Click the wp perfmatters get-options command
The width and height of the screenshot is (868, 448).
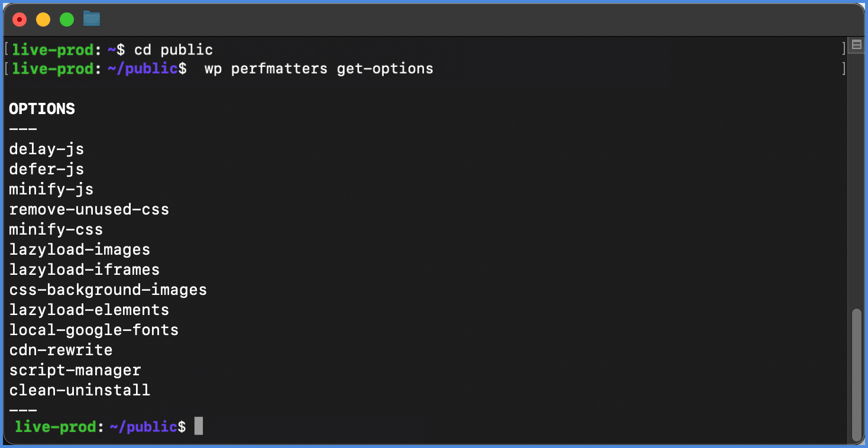tap(318, 69)
